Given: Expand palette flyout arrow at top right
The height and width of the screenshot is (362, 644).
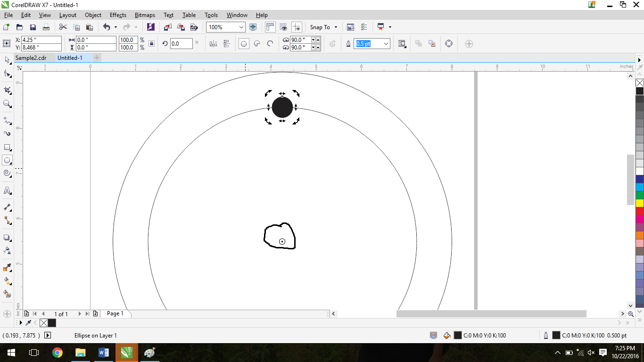Looking at the screenshot, I should pyautogui.click(x=640, y=60).
